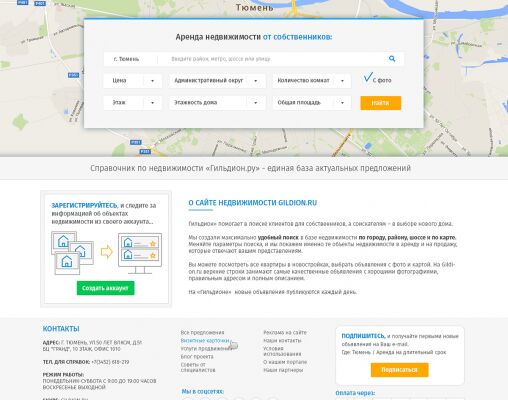The height and width of the screenshot is (400, 508).
Task: Click the heading 'О сайте недвижимости GILDION.RU'
Action: coord(253,203)
